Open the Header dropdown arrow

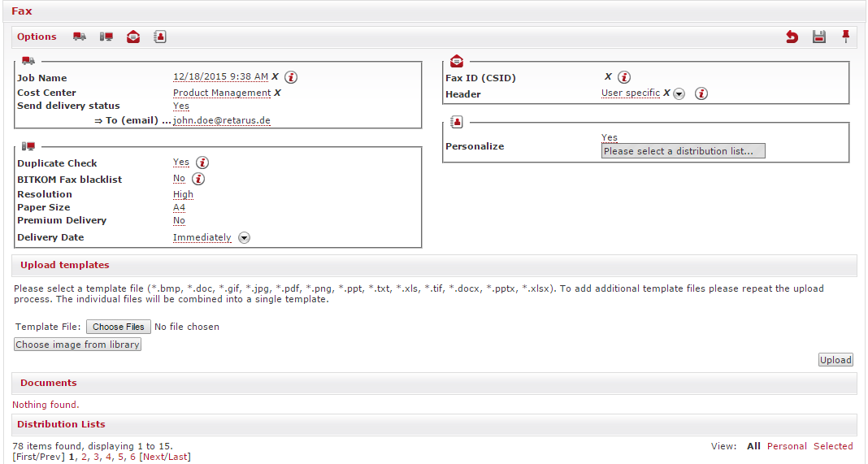click(679, 94)
